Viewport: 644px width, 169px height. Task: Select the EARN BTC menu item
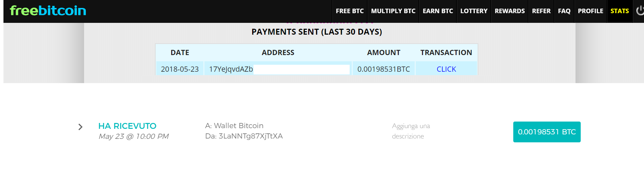(x=438, y=11)
